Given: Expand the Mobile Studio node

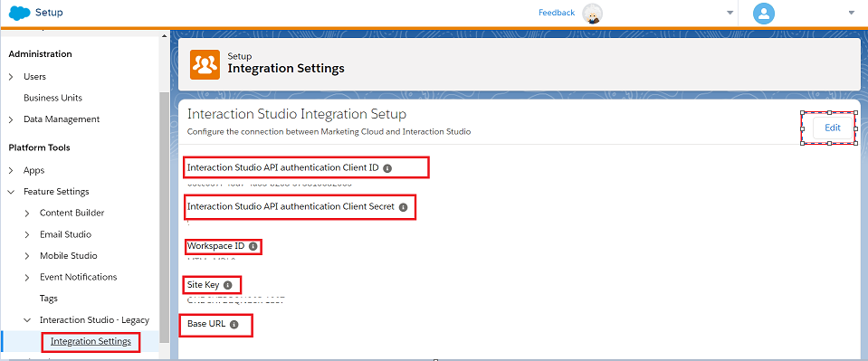Looking at the screenshot, I should tap(27, 256).
